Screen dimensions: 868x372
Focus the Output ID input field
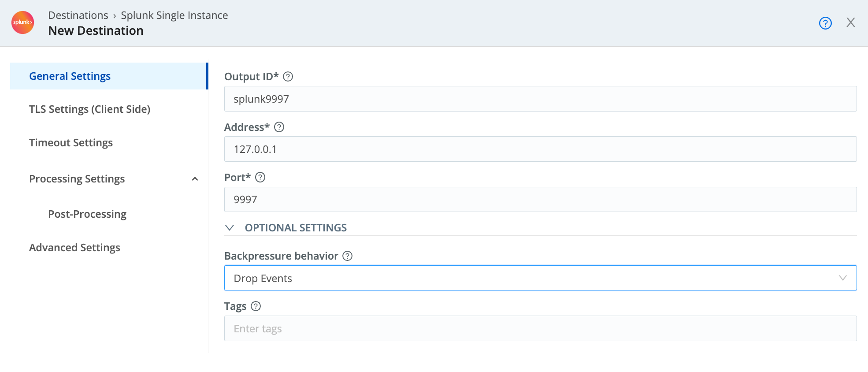[540, 99]
